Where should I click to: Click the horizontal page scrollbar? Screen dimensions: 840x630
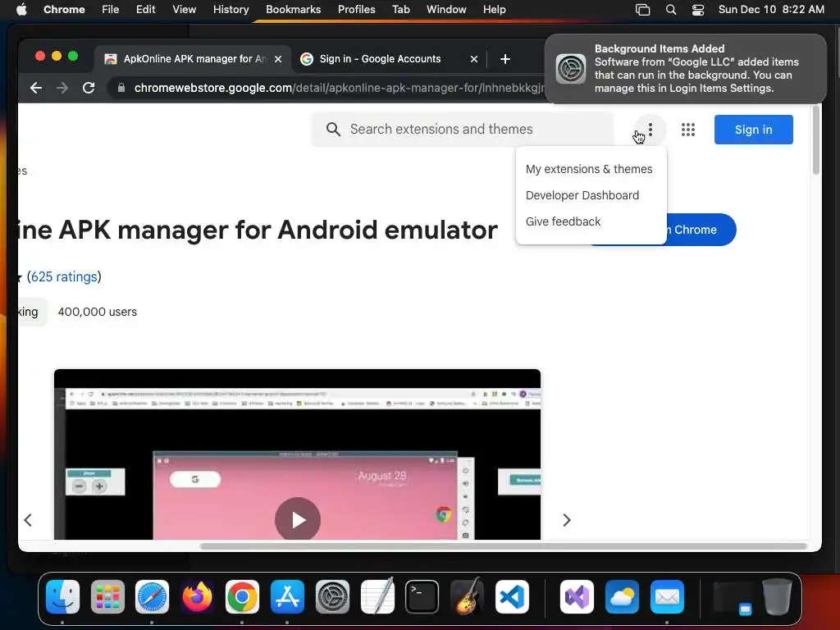[504, 546]
